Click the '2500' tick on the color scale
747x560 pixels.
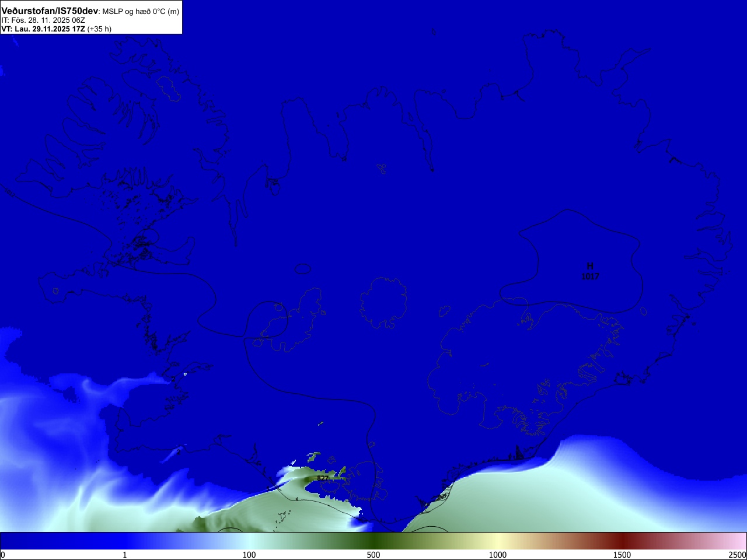tap(738, 555)
